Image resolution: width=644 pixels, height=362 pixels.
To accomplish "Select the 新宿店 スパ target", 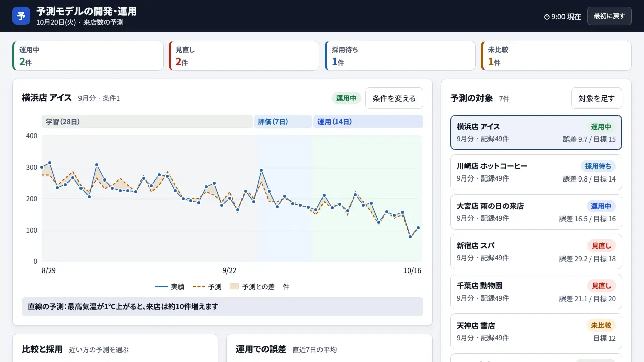I will tap(536, 251).
